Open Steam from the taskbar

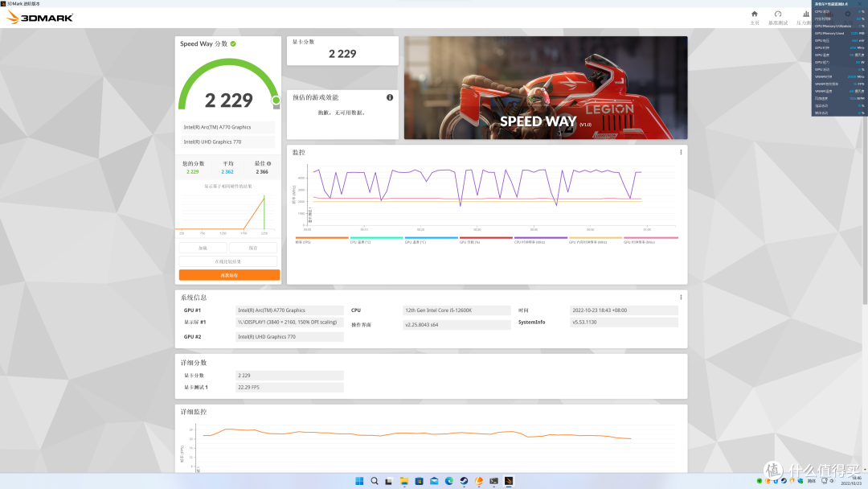(x=464, y=481)
